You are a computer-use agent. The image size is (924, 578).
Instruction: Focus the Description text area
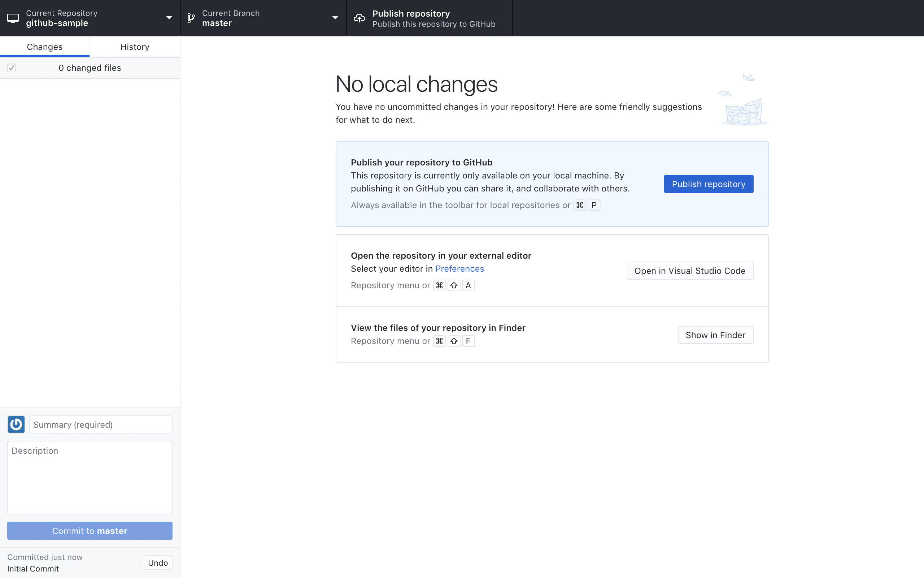pos(90,478)
